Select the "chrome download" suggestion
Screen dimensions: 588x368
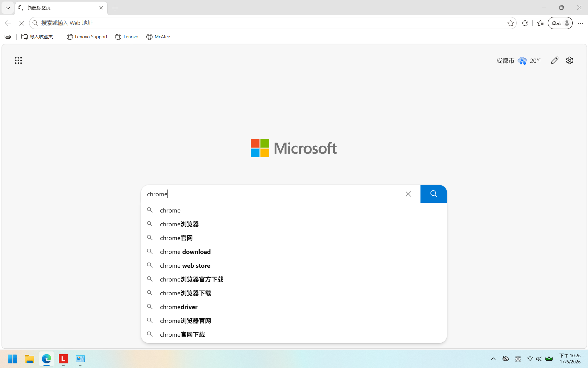[294, 252]
